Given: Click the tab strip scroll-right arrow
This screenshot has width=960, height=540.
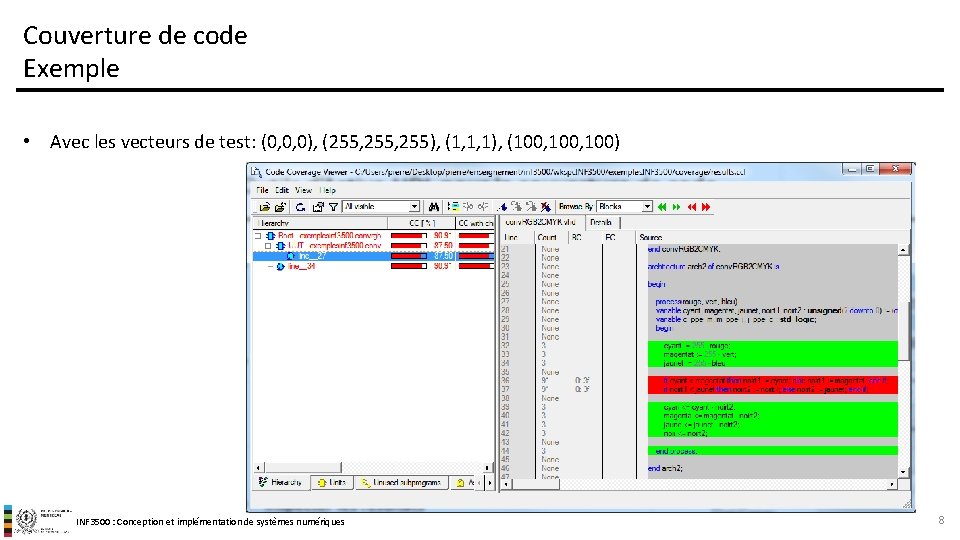Looking at the screenshot, I should point(490,483).
